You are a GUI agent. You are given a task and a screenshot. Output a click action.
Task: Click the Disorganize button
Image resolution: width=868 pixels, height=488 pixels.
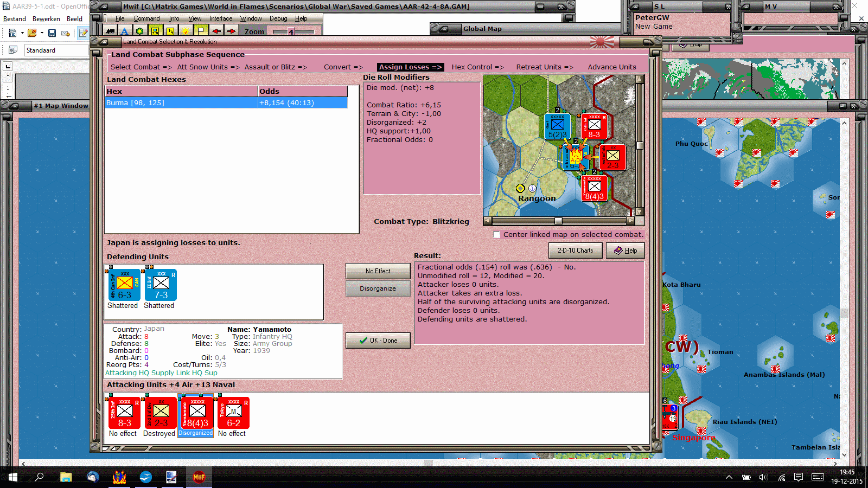[378, 288]
